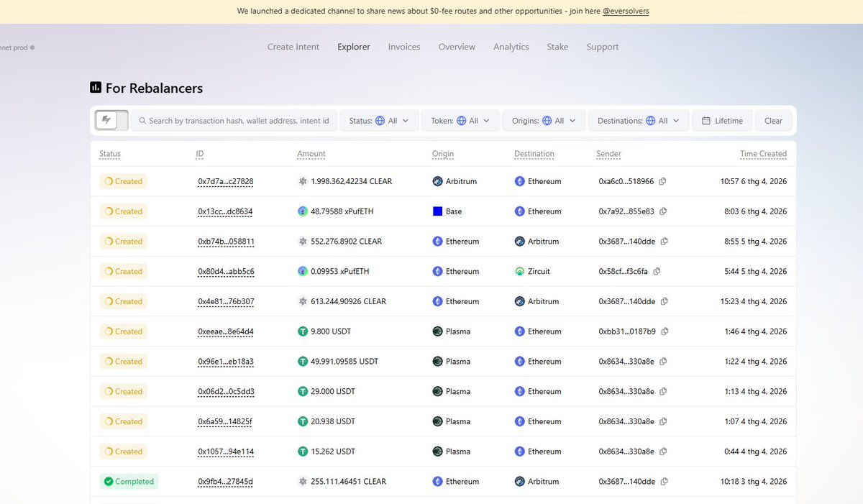Click the USDT token icon for 9.800 USDT
The width and height of the screenshot is (863, 504).
coord(303,331)
